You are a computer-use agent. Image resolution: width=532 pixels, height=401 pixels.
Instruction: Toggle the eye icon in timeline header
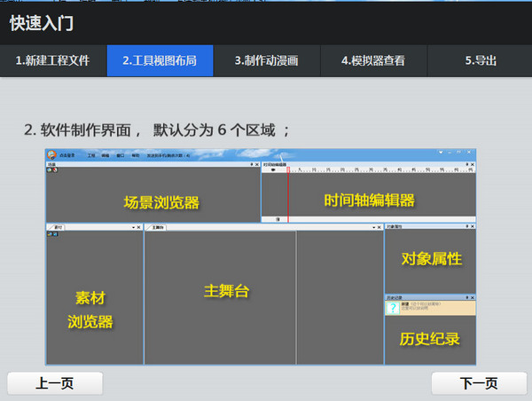click(x=273, y=169)
